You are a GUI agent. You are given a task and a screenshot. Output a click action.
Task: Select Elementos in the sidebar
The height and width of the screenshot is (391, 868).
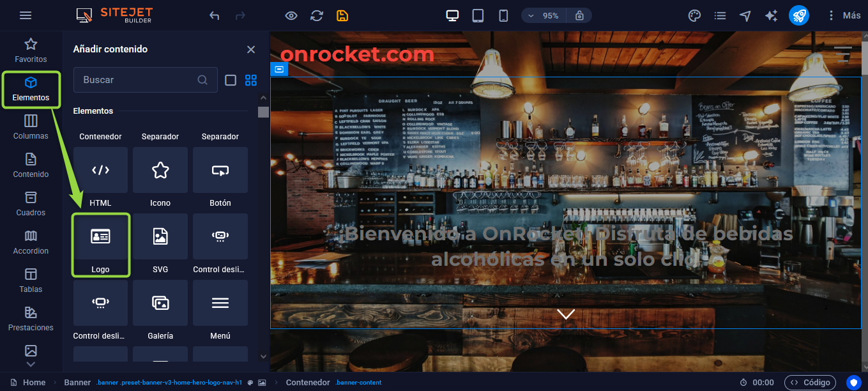pyautogui.click(x=31, y=89)
